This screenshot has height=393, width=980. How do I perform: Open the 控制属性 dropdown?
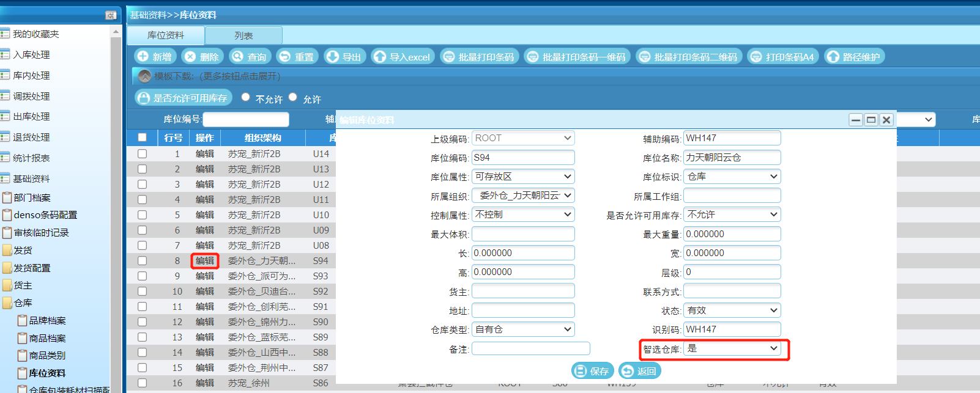tap(523, 215)
